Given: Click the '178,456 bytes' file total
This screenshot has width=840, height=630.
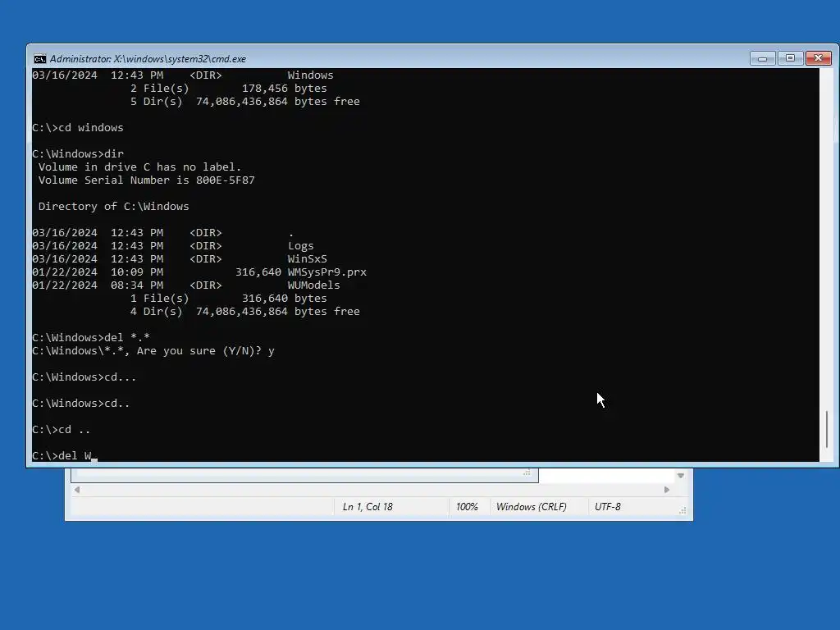Looking at the screenshot, I should pyautogui.click(x=284, y=89).
